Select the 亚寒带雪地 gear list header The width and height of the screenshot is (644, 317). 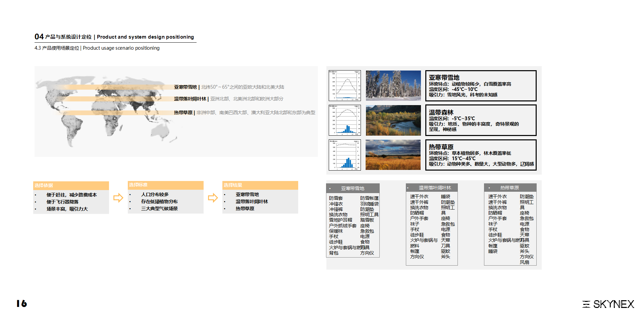(x=353, y=188)
